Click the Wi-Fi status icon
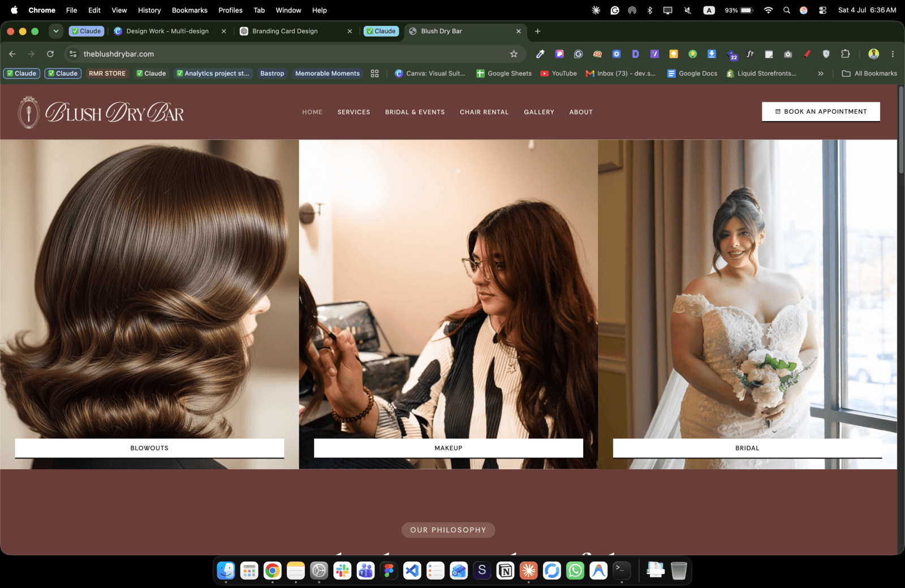The width and height of the screenshot is (905, 588). click(768, 10)
